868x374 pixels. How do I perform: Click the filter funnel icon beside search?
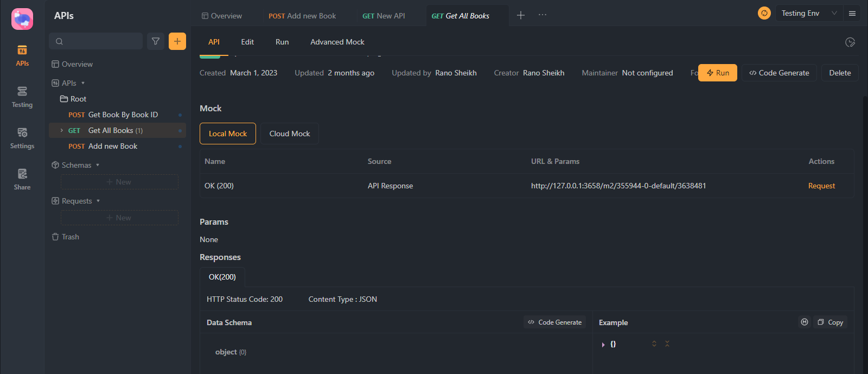click(156, 41)
